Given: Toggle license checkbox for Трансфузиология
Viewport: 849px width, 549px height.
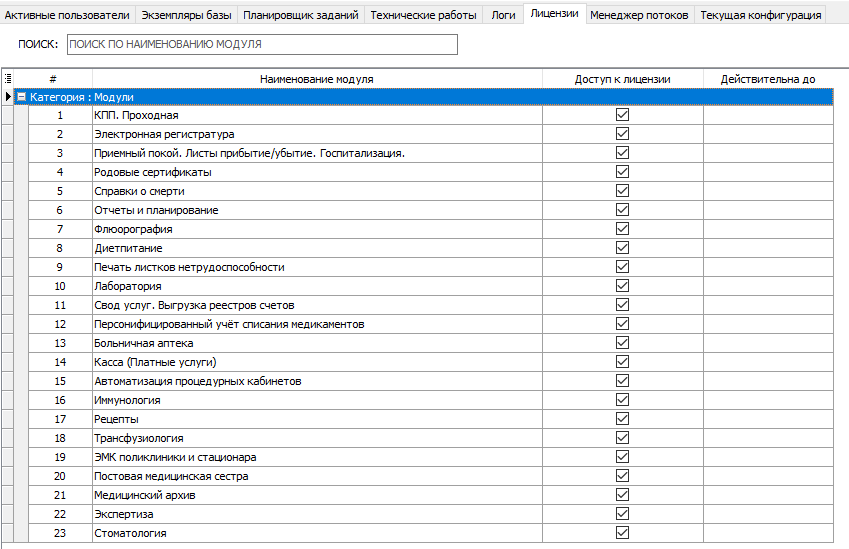Looking at the screenshot, I should point(623,437).
